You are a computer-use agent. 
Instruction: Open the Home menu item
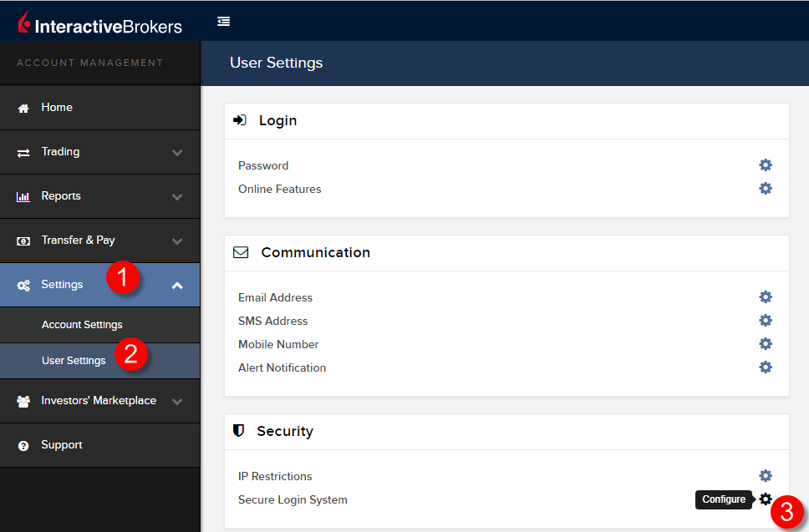pyautogui.click(x=100, y=108)
